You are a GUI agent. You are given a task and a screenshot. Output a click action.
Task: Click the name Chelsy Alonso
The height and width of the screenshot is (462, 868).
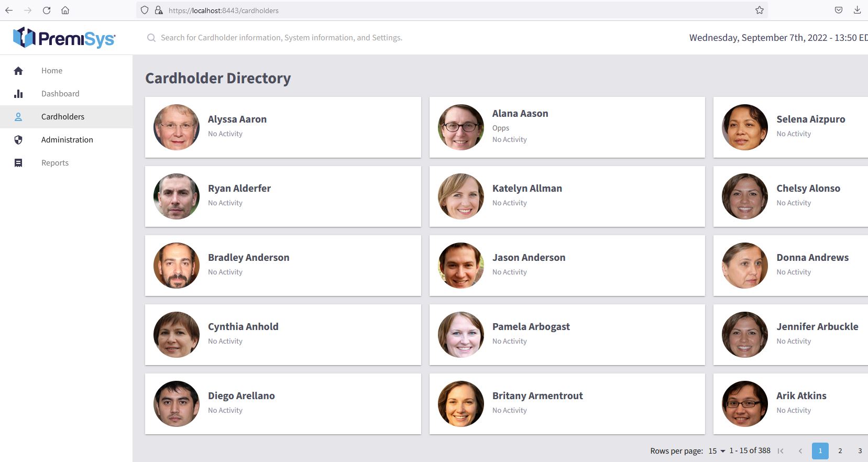coord(808,189)
